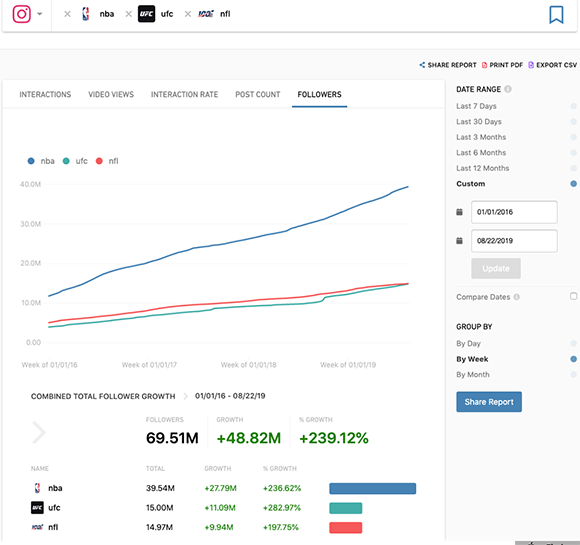This screenshot has width=580, height=545.
Task: Click the Share Report link icon
Action: [x=422, y=65]
